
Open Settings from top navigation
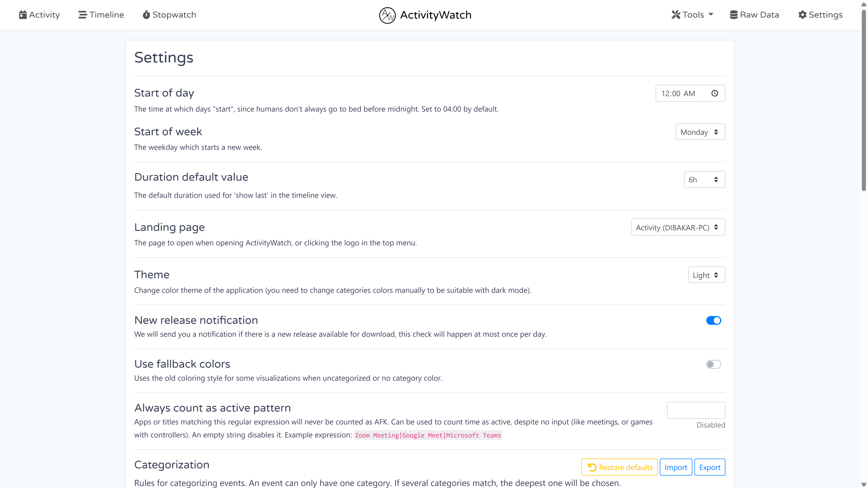(821, 15)
